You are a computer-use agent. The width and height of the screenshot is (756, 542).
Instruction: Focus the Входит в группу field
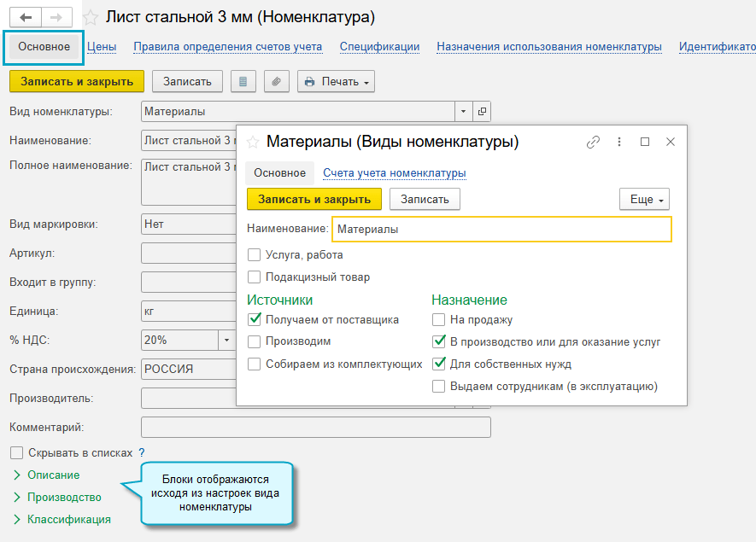coord(189,283)
